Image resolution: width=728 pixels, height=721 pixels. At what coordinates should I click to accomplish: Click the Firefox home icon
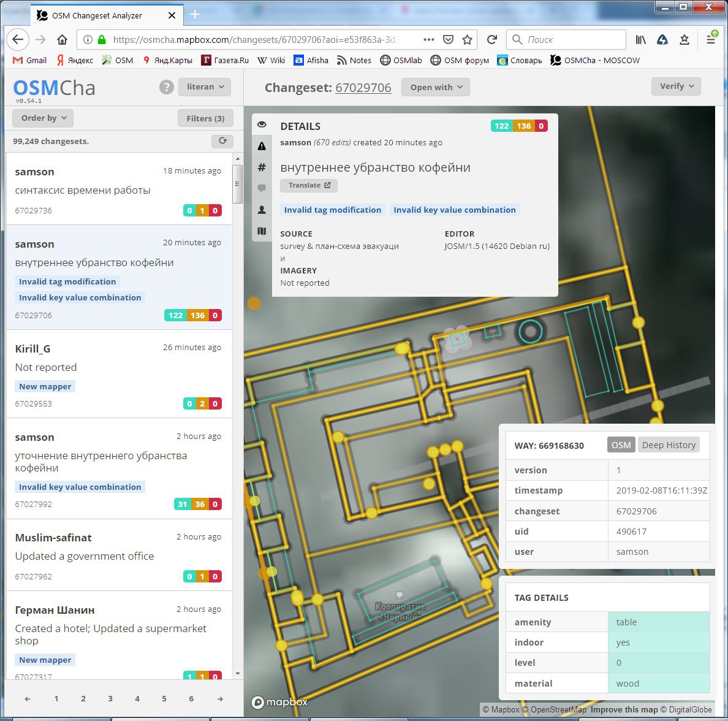pyautogui.click(x=62, y=40)
